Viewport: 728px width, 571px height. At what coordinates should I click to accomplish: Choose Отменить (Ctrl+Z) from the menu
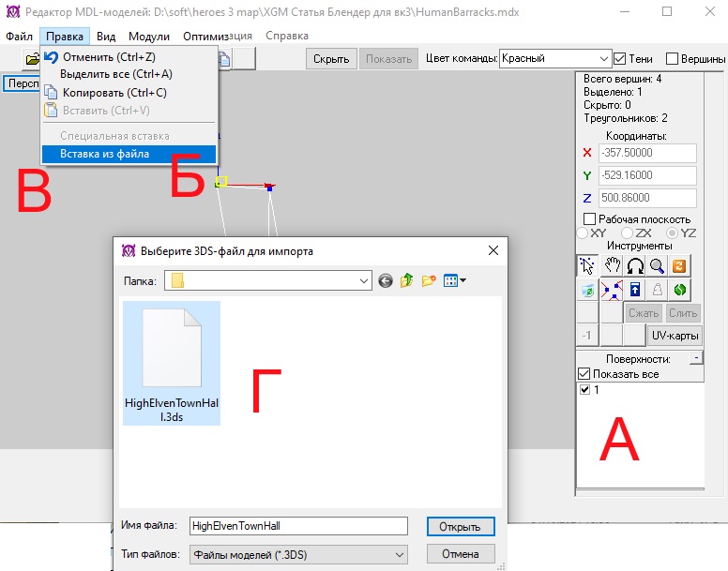coord(129,57)
